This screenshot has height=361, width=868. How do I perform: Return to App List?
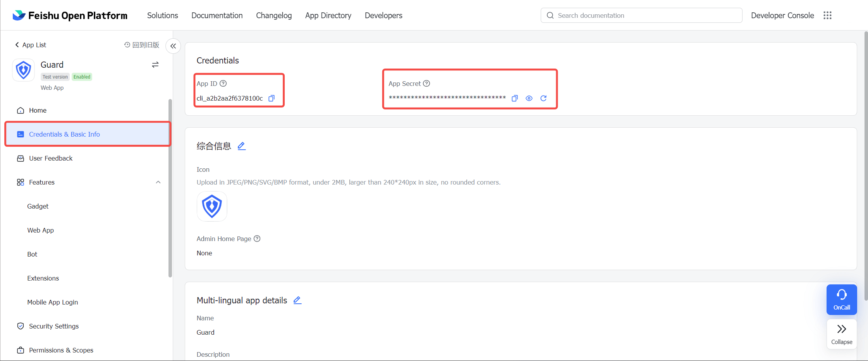[31, 45]
